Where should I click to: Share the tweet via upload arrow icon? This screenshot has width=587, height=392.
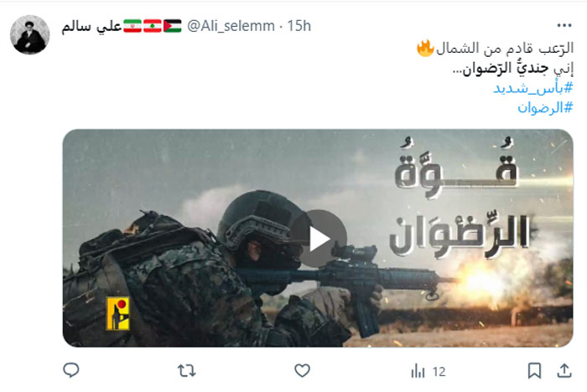[564, 371]
